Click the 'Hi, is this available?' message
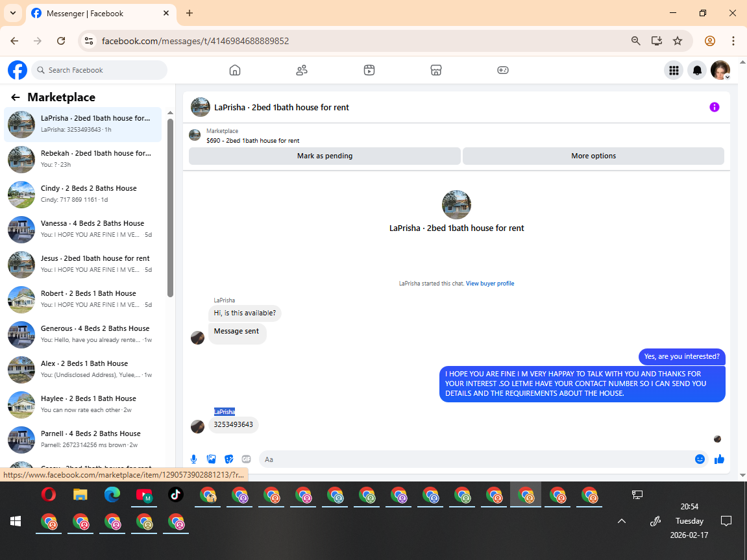747x560 pixels. pos(245,313)
